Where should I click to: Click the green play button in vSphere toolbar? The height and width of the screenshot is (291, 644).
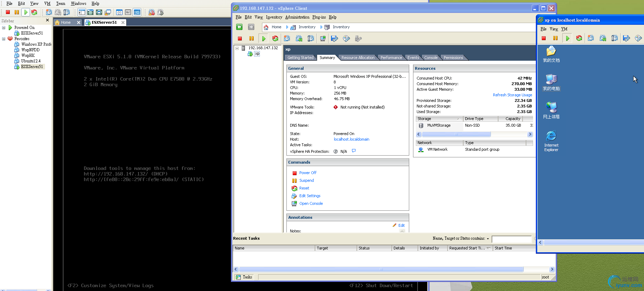click(x=264, y=39)
